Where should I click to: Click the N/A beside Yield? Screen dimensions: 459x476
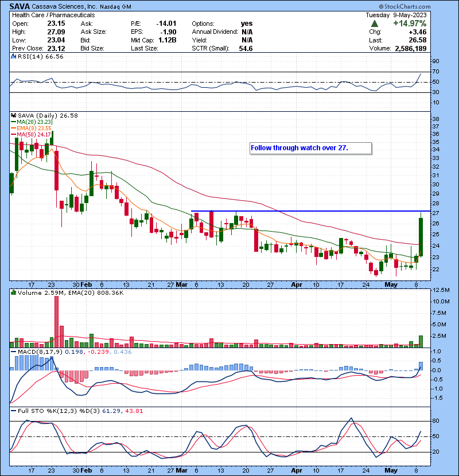pos(247,40)
